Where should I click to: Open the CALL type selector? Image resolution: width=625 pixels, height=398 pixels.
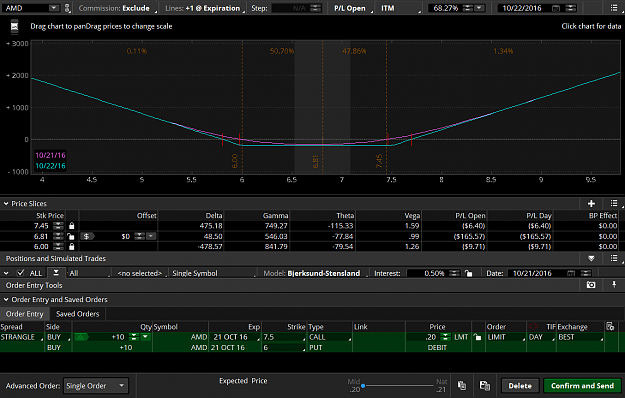[330, 337]
